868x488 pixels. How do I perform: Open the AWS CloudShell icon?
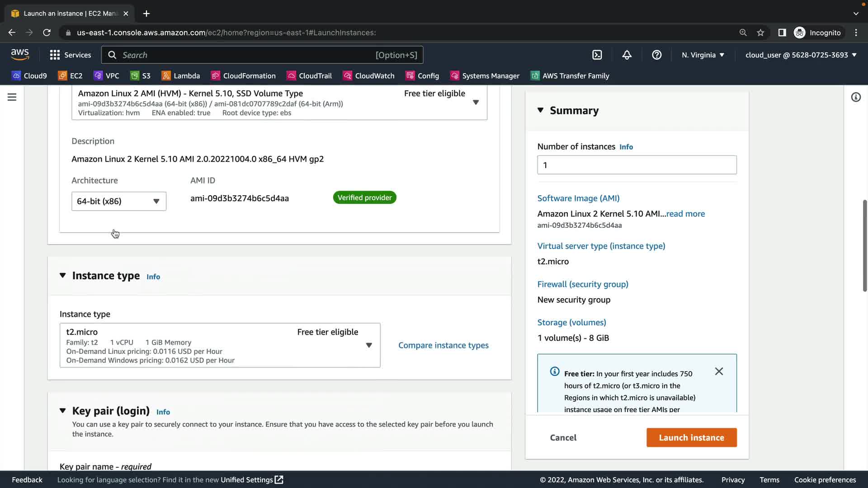(597, 55)
